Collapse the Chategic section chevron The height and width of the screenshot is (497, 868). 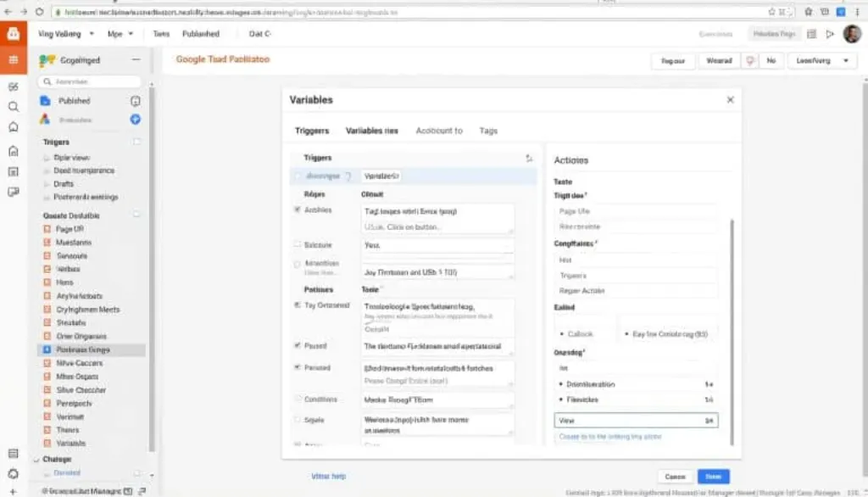[36, 460]
